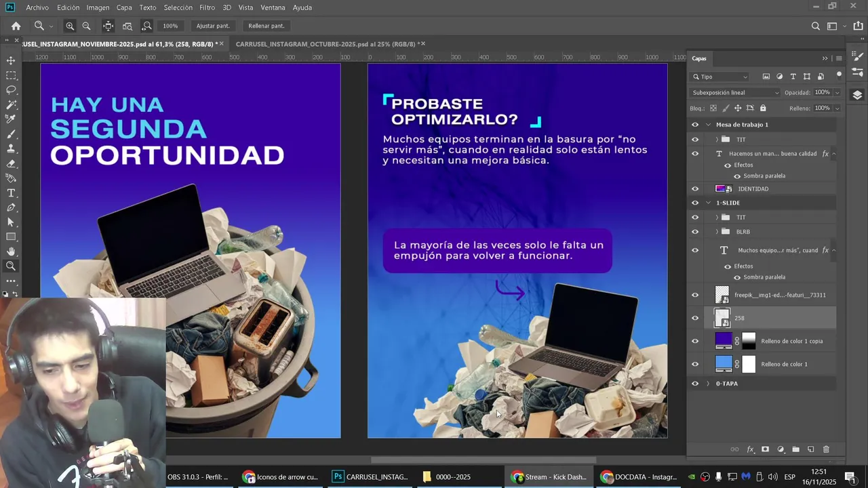Select the Rectangular Marquee tool
The height and width of the screenshot is (488, 868).
(x=11, y=75)
